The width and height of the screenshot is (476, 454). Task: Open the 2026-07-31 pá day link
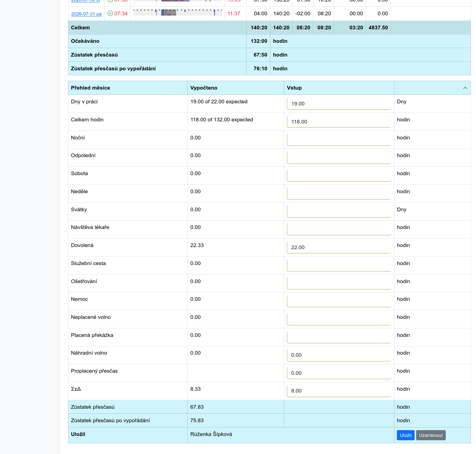click(x=86, y=14)
